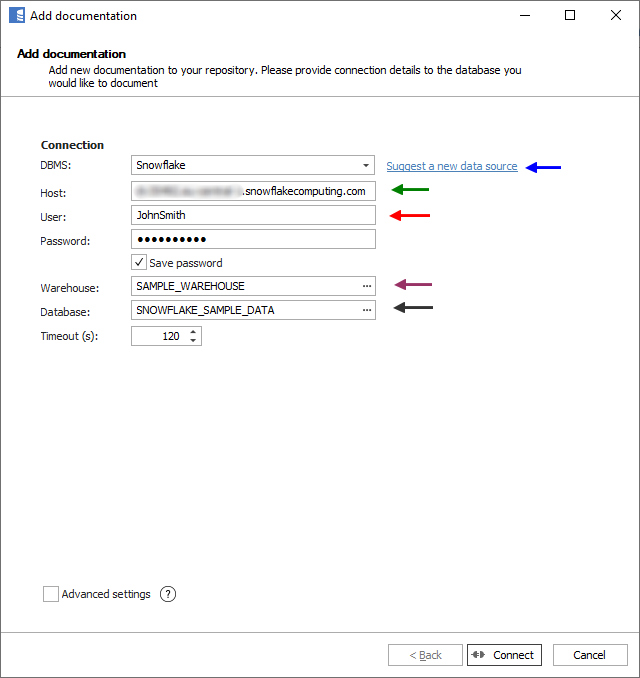Select the Password input field
The height and width of the screenshot is (678, 640).
pos(253,240)
